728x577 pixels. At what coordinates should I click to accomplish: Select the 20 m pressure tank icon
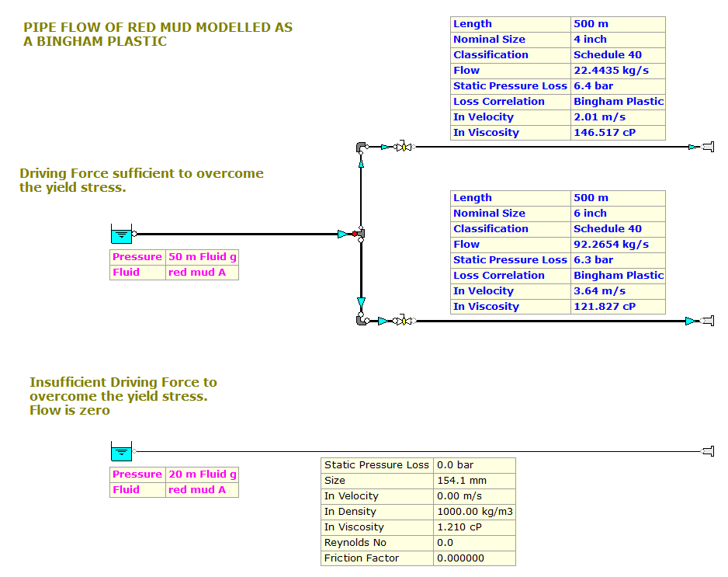coord(121,451)
